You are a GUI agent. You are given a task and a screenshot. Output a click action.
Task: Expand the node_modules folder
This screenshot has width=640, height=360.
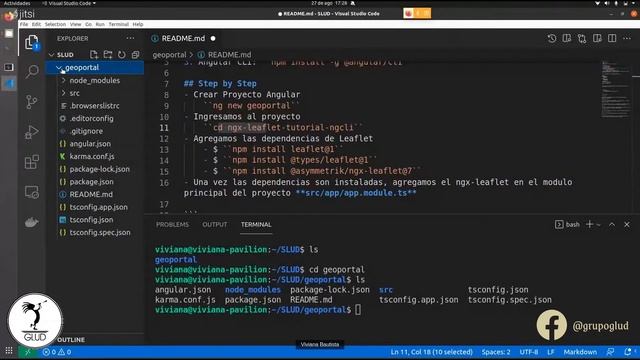[64, 80]
